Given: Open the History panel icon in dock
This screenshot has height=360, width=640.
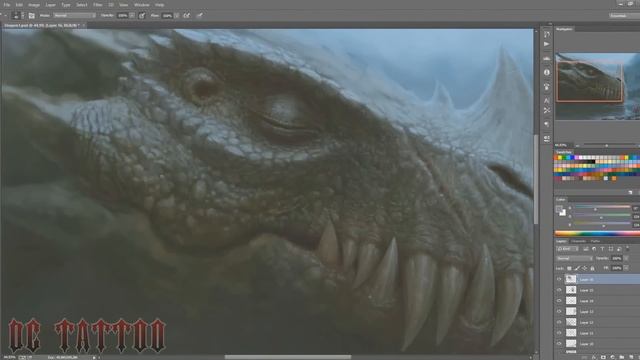Looking at the screenshot, I should 547,34.
